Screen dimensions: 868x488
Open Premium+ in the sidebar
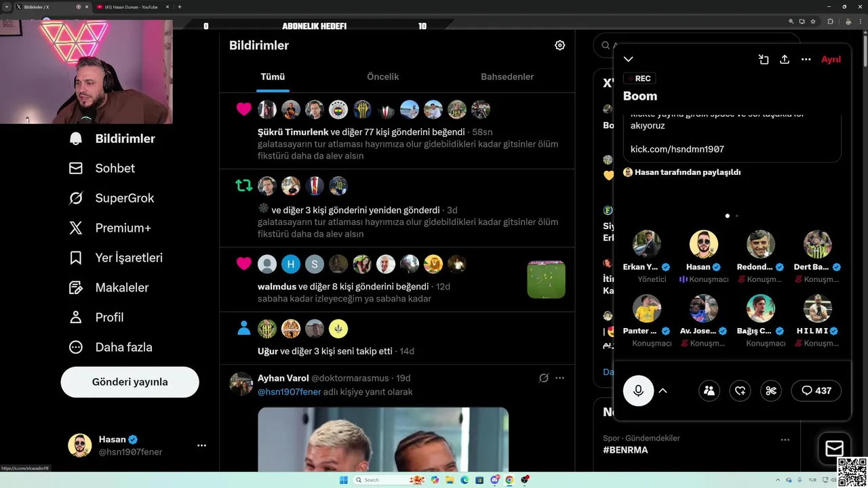click(x=110, y=228)
